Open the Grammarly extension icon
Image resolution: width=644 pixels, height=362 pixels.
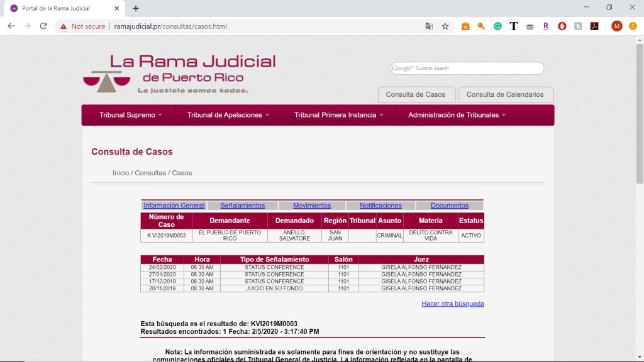(497, 26)
